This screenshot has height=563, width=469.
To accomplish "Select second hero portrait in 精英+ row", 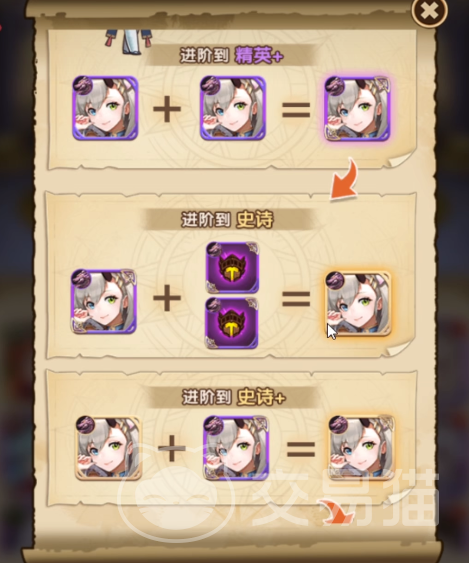I will point(233,108).
